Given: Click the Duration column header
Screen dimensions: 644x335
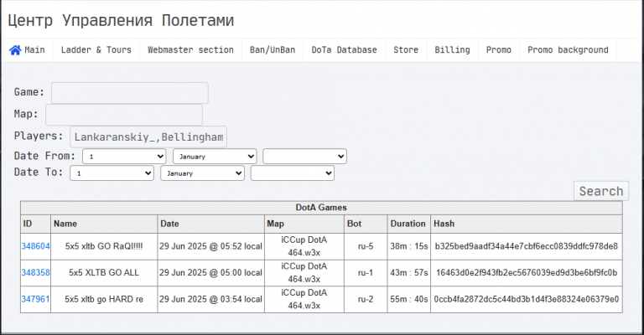Looking at the screenshot, I should [408, 224].
